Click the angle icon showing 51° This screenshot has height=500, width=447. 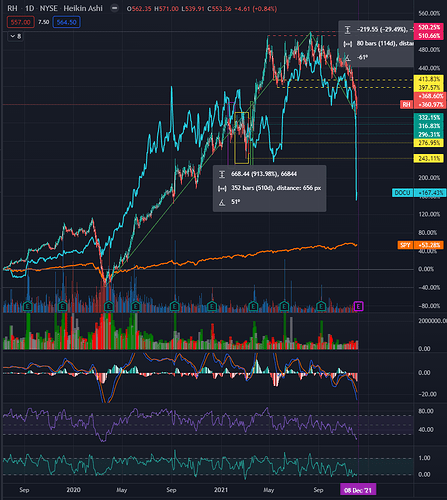(222, 202)
